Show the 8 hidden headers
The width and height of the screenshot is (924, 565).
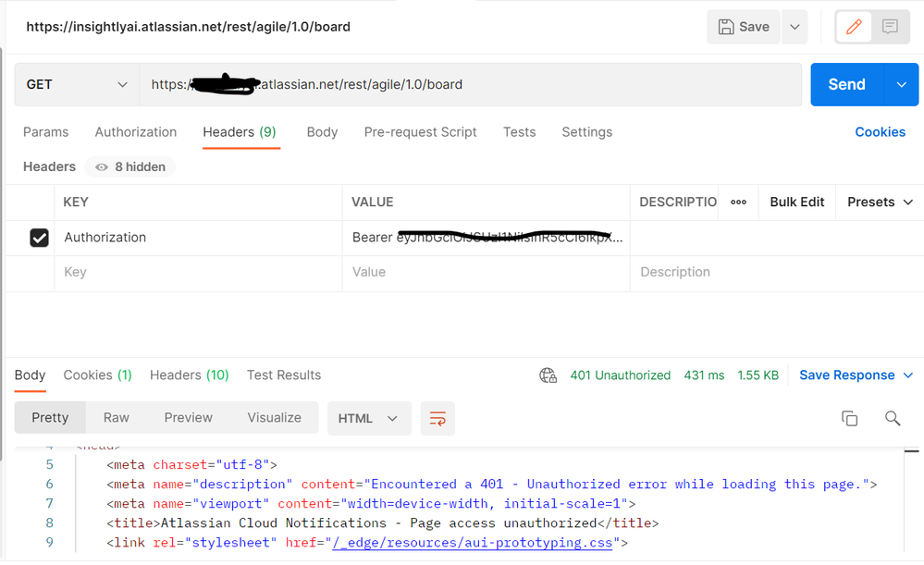point(130,167)
